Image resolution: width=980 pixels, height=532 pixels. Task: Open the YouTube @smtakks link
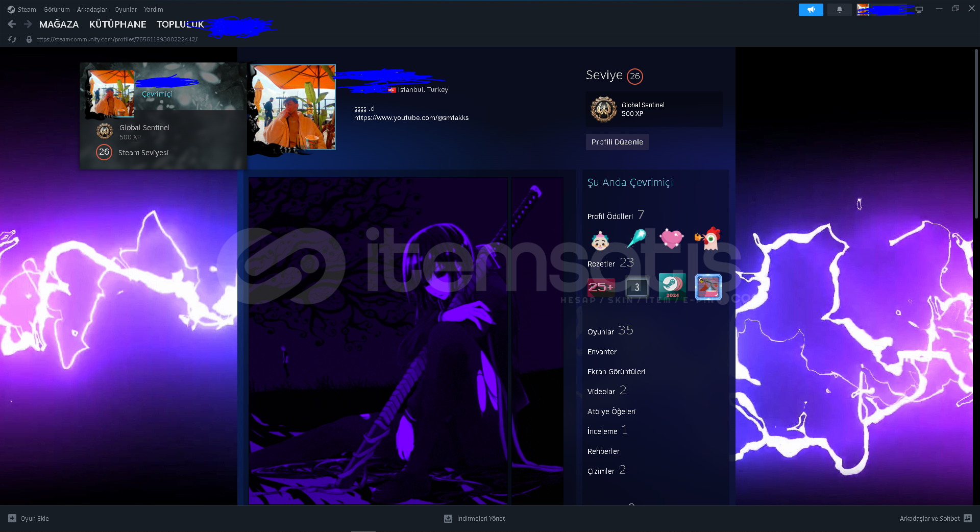(411, 117)
